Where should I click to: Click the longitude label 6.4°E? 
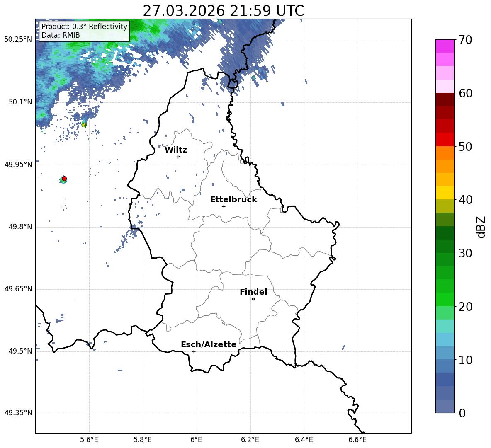(304, 440)
